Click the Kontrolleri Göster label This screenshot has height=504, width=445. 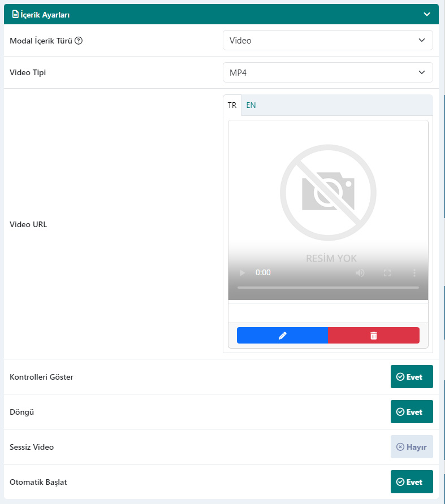click(x=41, y=377)
